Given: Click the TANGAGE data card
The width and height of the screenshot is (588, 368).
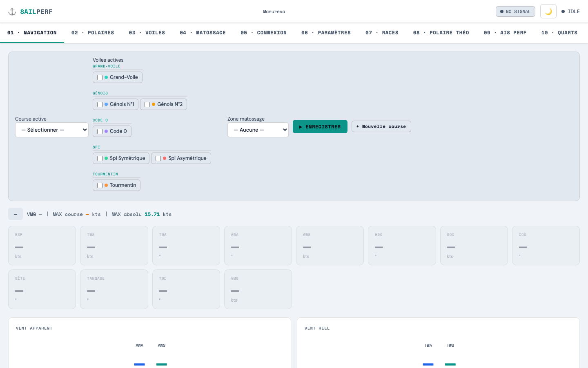Looking at the screenshot, I should point(114,289).
